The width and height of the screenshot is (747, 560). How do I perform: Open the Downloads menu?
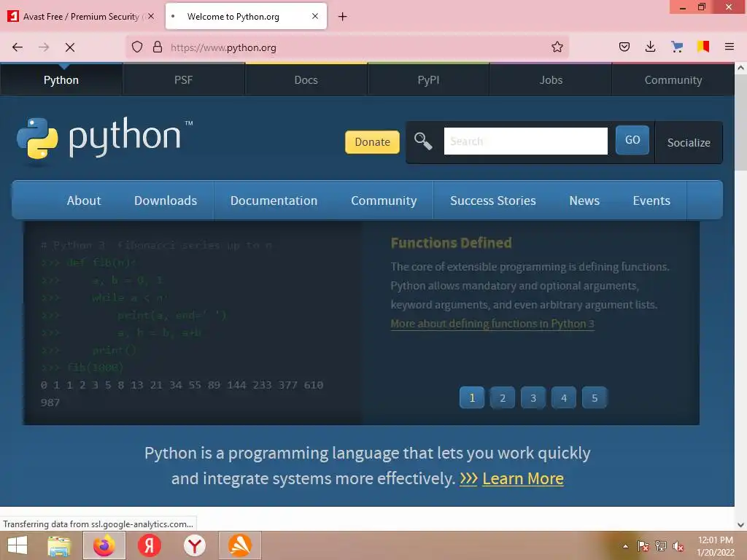point(166,201)
